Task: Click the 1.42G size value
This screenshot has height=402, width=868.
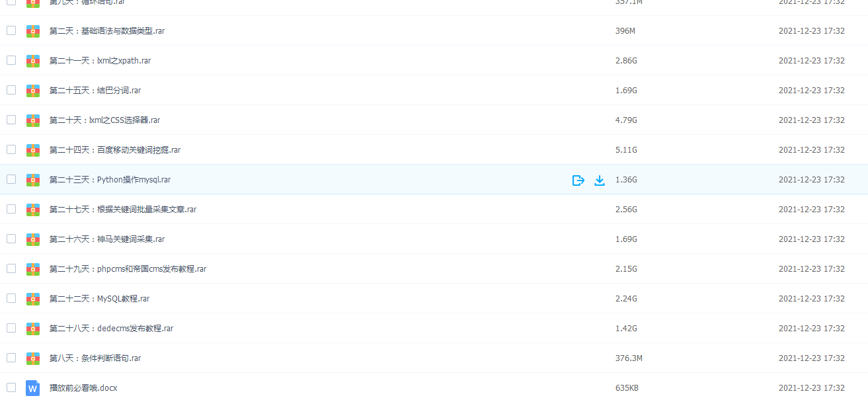Action: (x=626, y=329)
